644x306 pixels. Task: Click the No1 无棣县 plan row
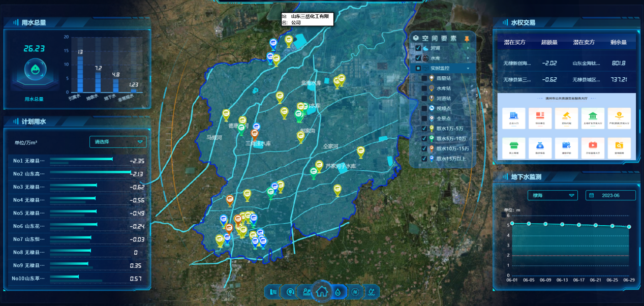pyautogui.click(x=76, y=161)
